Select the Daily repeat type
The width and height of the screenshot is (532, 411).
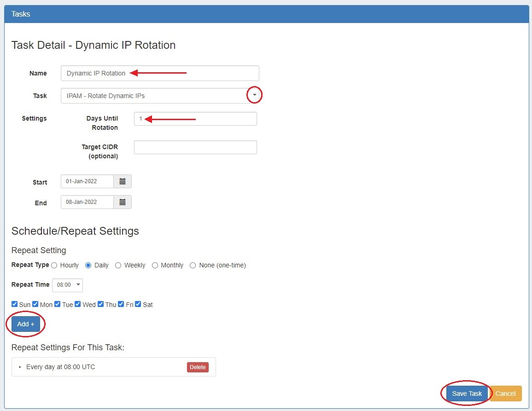[x=88, y=266]
